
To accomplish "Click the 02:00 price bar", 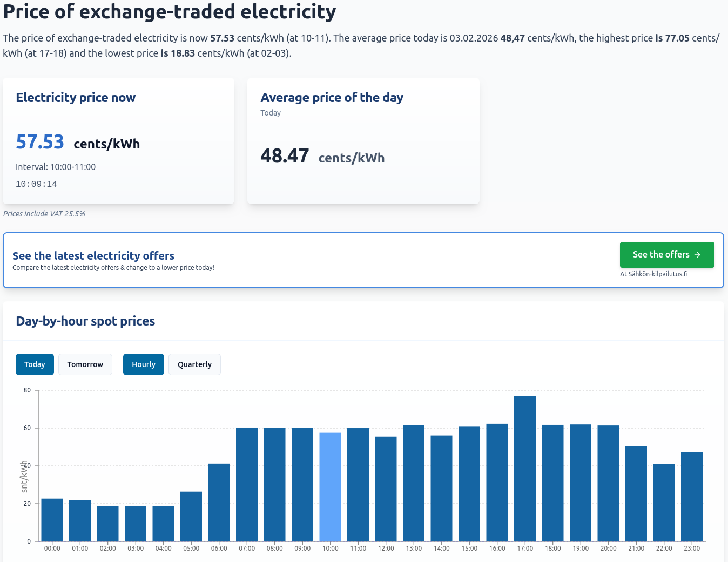I will 107,524.
